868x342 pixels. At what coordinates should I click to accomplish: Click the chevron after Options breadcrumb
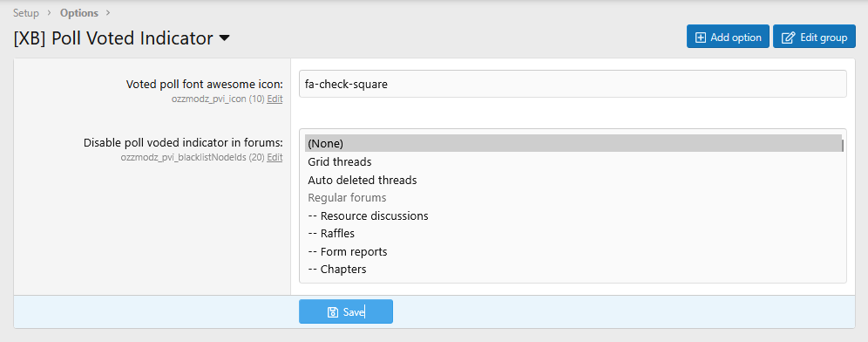tap(107, 13)
